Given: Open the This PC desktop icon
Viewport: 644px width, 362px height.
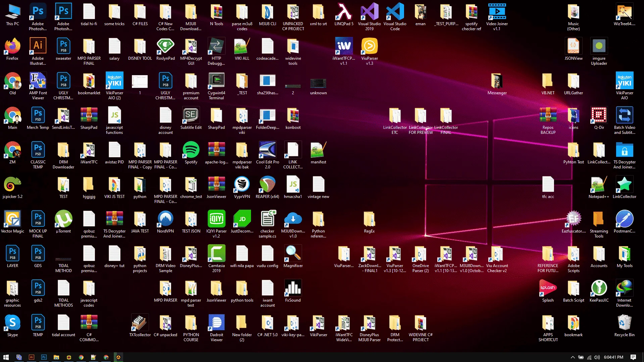Looking at the screenshot, I should [12, 15].
